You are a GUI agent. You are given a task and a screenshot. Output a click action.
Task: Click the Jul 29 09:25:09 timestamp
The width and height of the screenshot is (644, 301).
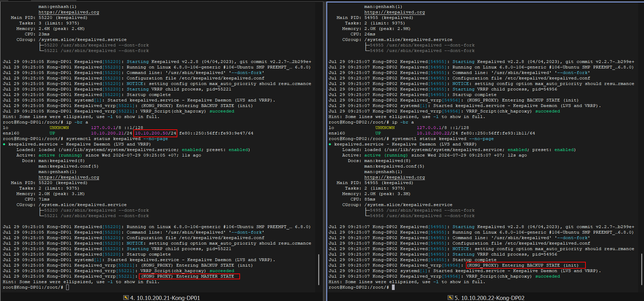point(23,276)
